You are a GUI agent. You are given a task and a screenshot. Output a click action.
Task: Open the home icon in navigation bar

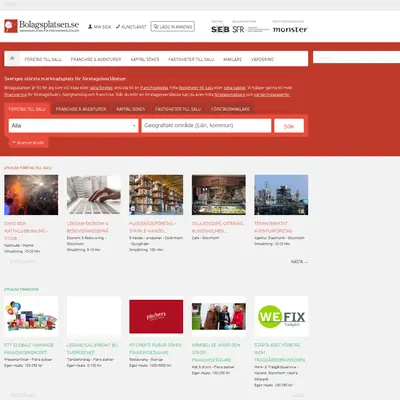tap(12, 58)
